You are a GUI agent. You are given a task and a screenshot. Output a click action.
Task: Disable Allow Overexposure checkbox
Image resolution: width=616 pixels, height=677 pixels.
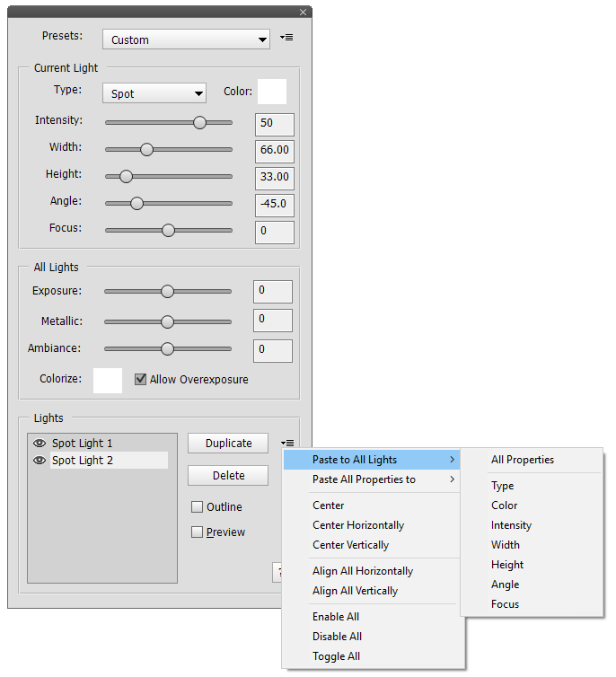140,379
